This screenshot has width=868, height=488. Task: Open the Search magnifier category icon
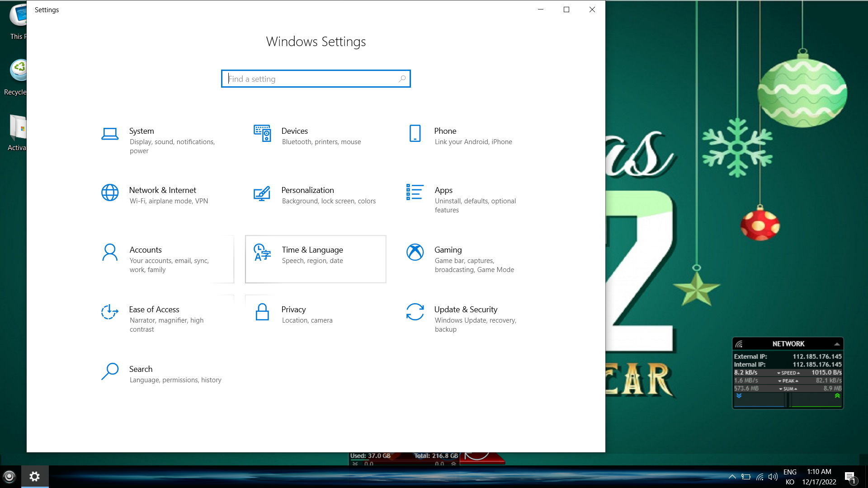coord(110,371)
